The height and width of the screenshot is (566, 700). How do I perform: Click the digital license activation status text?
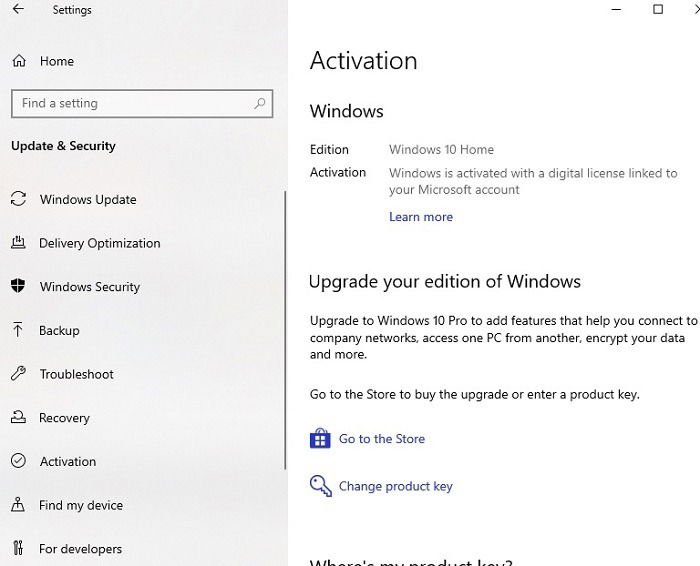click(533, 181)
